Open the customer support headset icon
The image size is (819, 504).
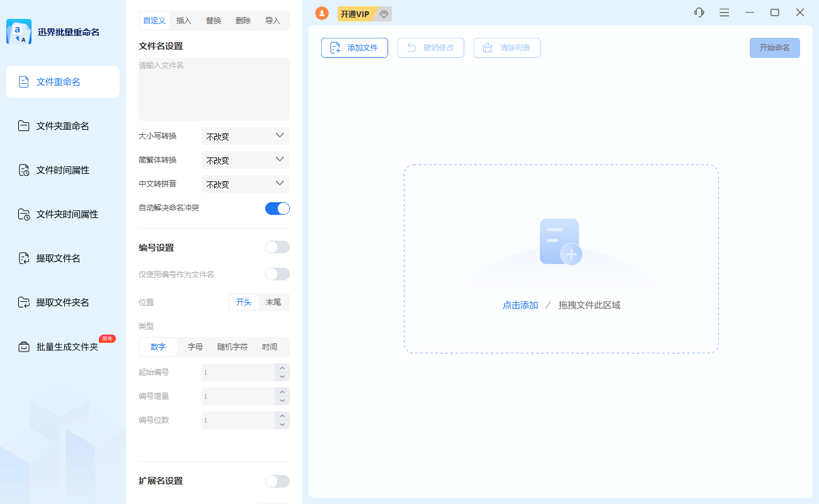(699, 12)
